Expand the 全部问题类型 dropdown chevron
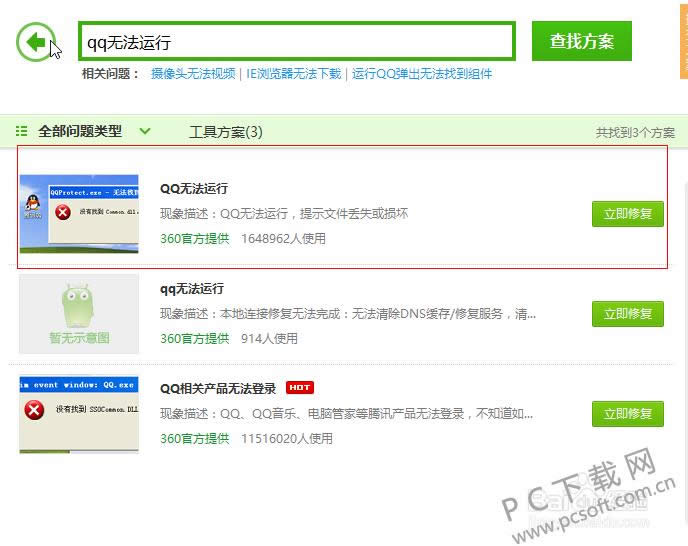Viewport: 688px width, 546px height. 145,131
